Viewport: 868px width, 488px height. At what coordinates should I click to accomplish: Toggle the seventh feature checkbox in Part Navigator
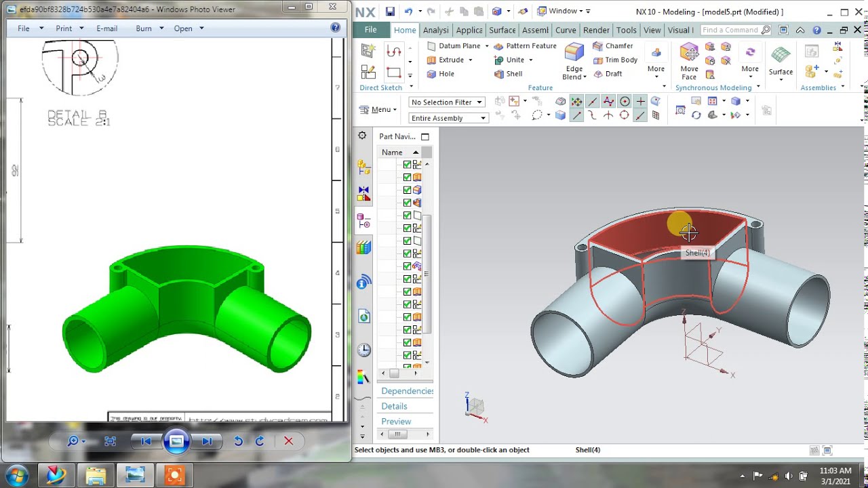click(407, 241)
